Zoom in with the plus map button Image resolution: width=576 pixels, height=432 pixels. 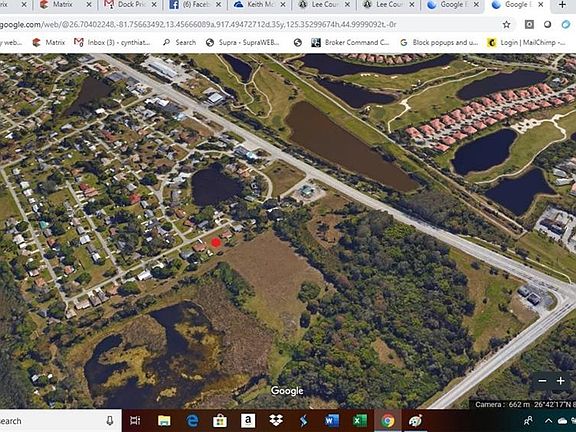561,381
